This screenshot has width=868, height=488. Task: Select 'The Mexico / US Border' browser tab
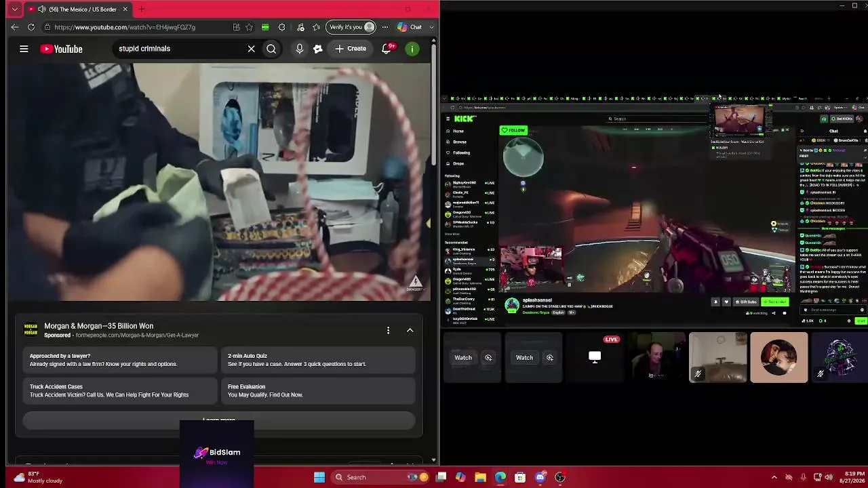(x=79, y=9)
